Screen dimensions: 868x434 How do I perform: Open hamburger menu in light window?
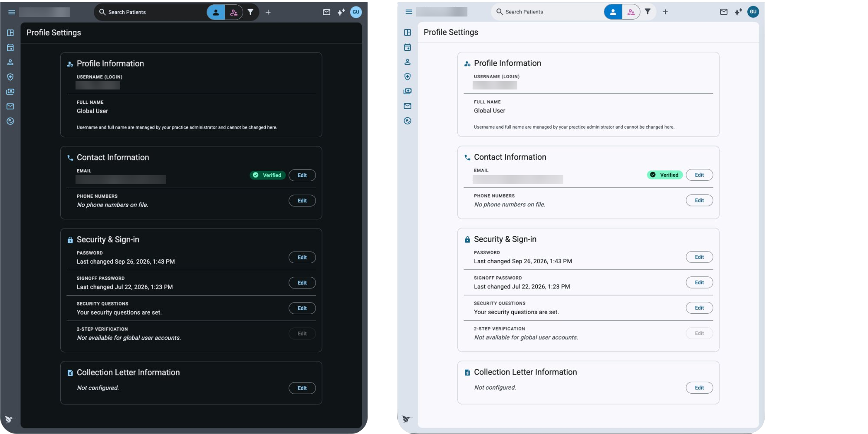click(x=409, y=12)
